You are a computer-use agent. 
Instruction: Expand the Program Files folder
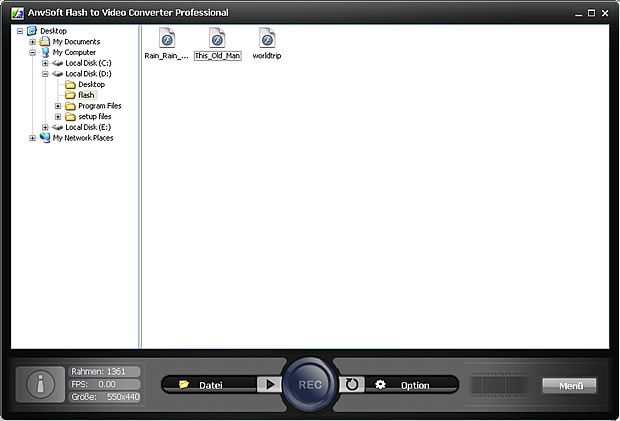pos(58,106)
